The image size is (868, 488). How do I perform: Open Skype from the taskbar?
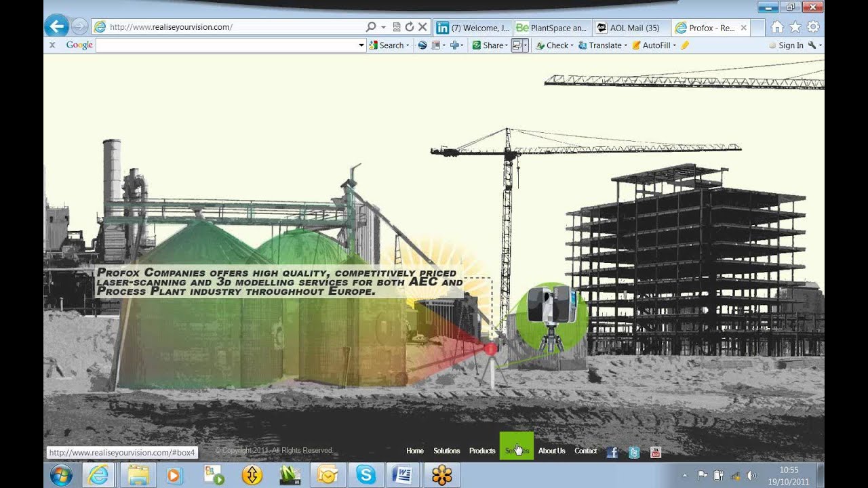coord(366,475)
